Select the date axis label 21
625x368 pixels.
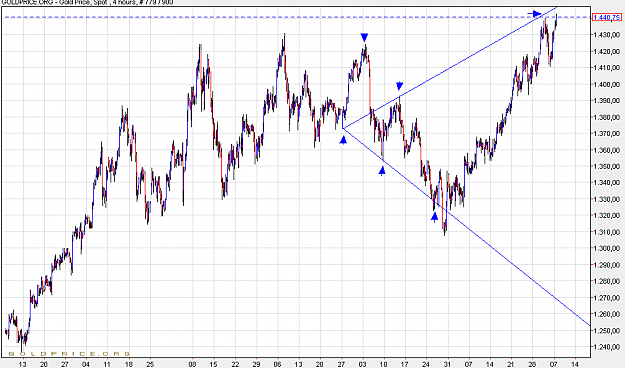coord(511,364)
